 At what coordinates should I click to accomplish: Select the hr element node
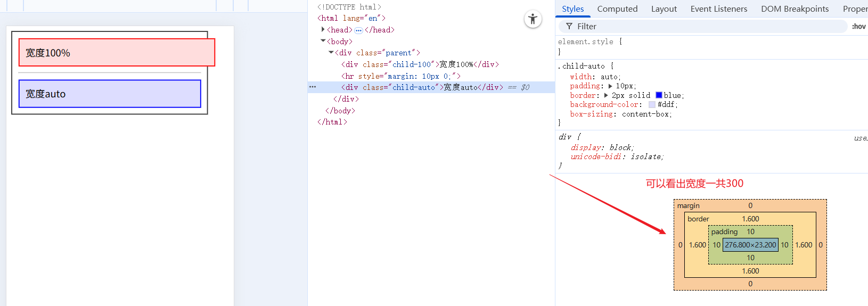[400, 76]
